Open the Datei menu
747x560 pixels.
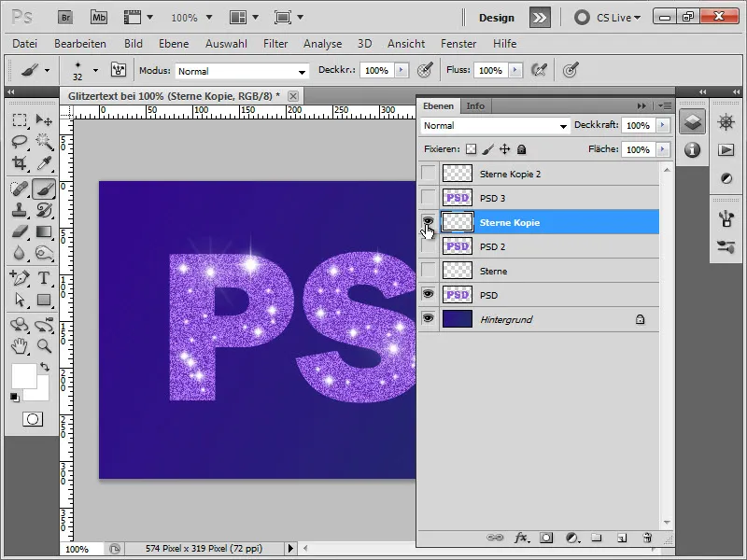pos(25,43)
